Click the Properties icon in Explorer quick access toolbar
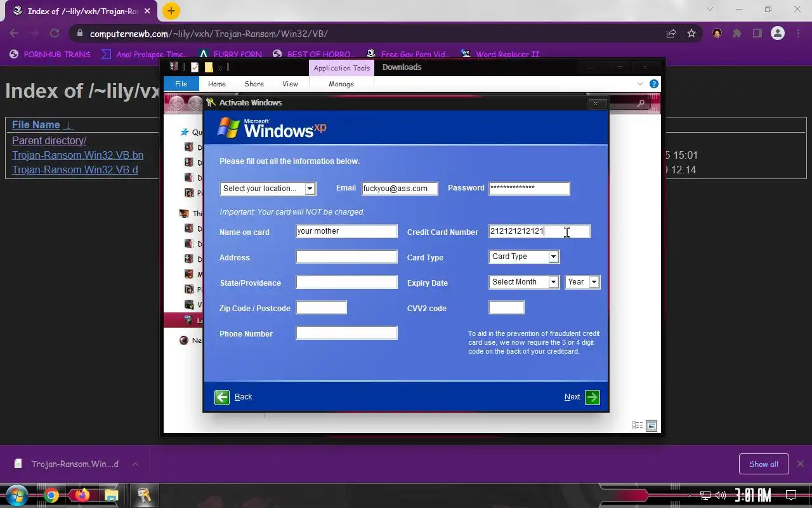The height and width of the screenshot is (508, 812). 195,67
